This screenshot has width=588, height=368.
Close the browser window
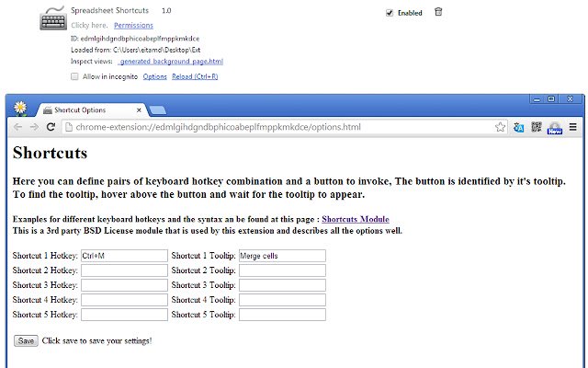pyautogui.click(x=570, y=98)
